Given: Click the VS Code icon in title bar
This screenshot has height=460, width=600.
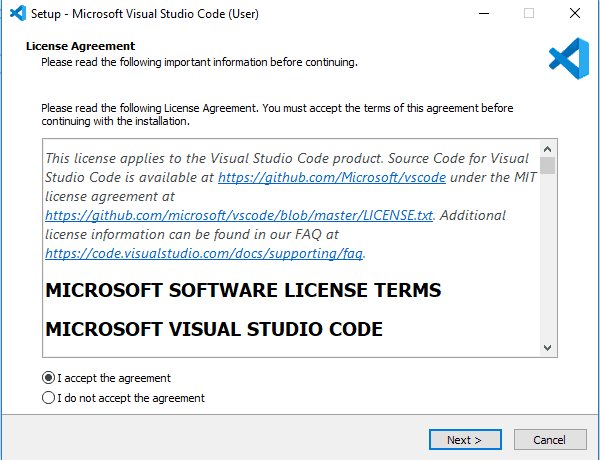Looking at the screenshot, I should (17, 14).
